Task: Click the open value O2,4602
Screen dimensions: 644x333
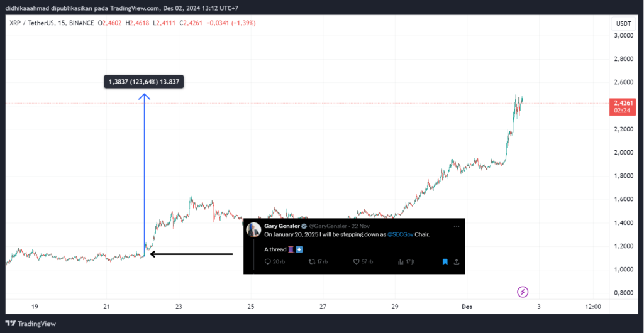Action: [109, 23]
